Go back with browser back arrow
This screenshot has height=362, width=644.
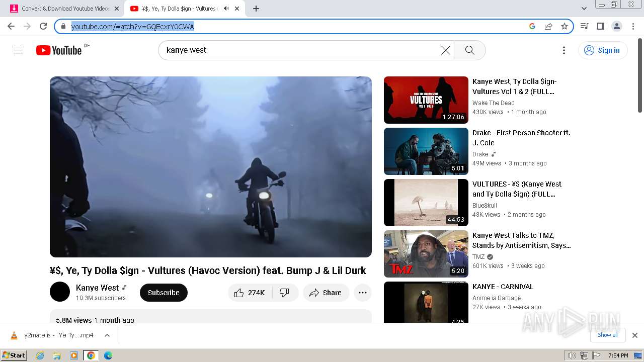coord(11,26)
